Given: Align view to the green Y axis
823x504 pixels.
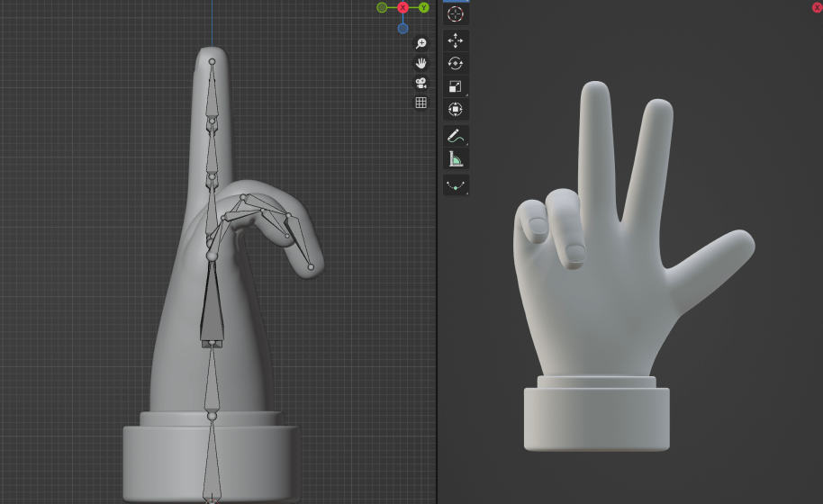Looking at the screenshot, I should coord(423,7).
